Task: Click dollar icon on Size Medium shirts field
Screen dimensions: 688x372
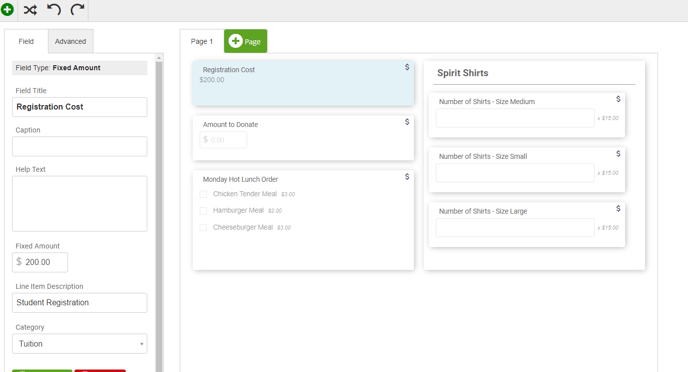Action: point(618,99)
